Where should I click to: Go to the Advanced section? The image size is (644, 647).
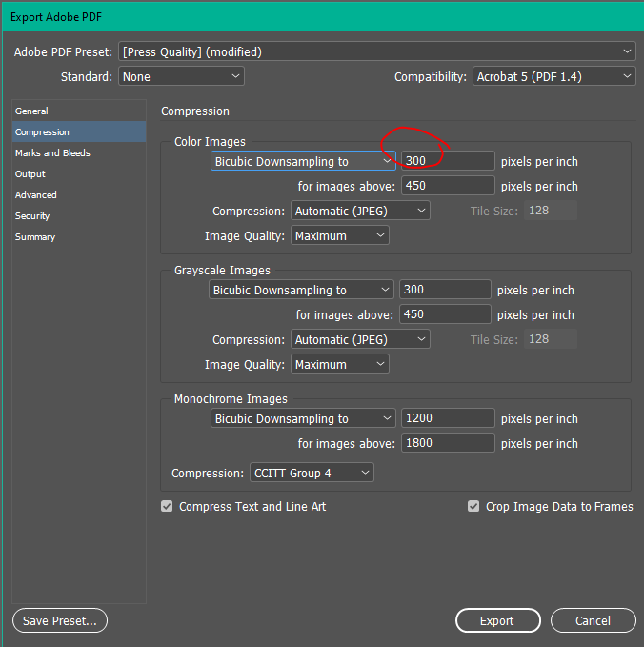point(36,195)
